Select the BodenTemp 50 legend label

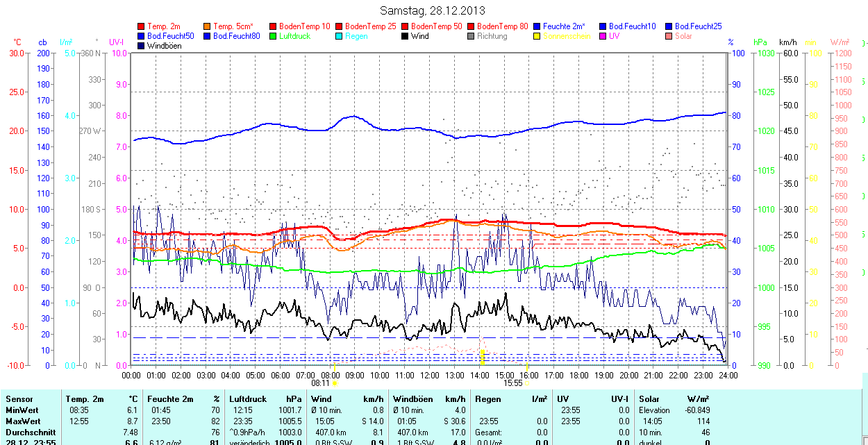(x=437, y=26)
